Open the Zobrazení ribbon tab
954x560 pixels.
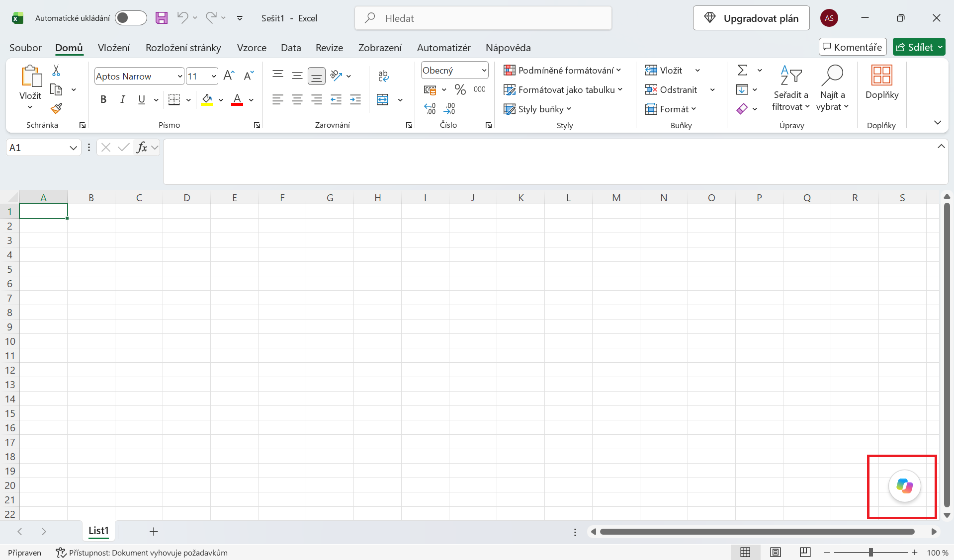[380, 48]
